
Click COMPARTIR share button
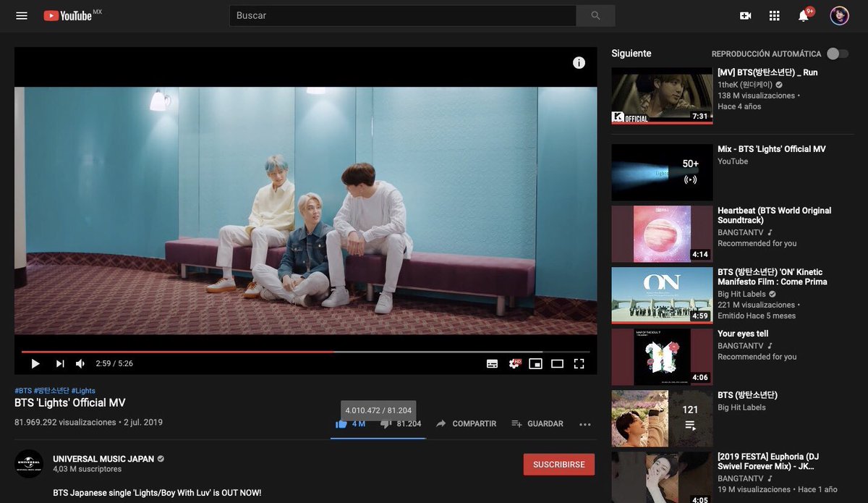[x=466, y=423]
